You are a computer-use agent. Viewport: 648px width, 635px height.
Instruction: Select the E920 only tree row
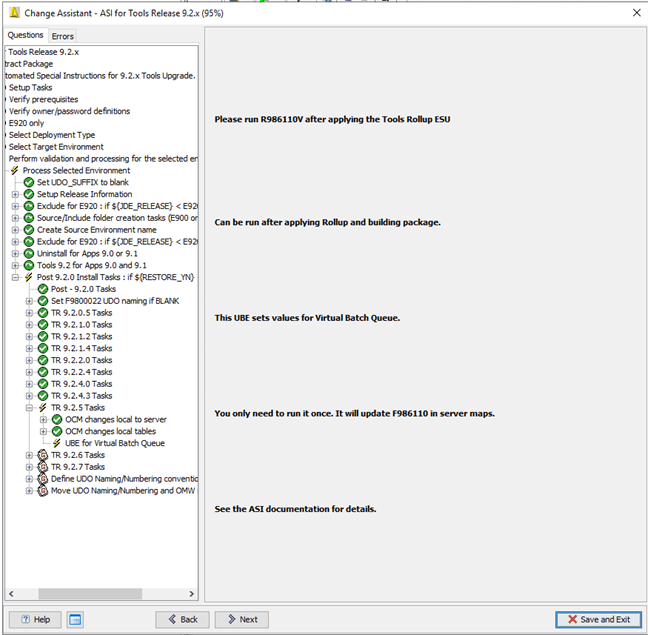(x=26, y=123)
